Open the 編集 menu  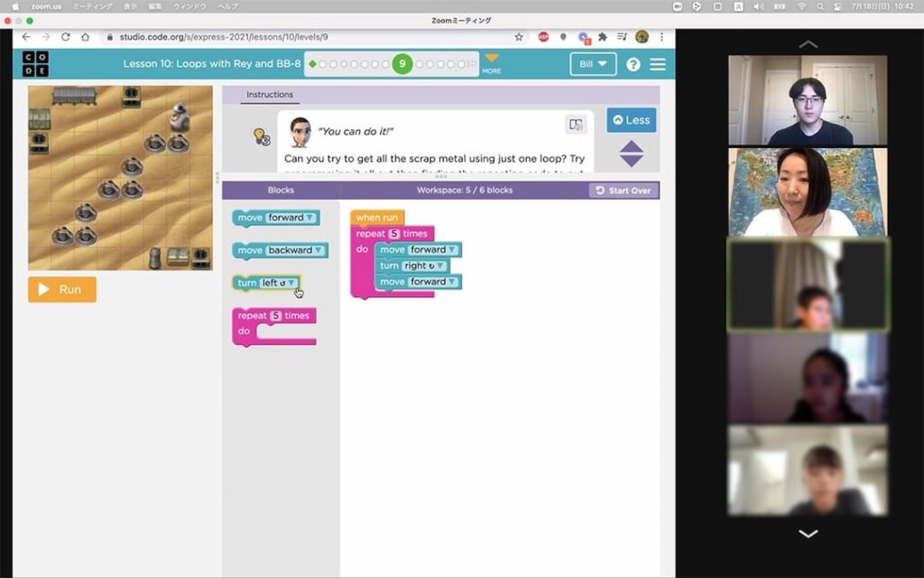tap(155, 6)
